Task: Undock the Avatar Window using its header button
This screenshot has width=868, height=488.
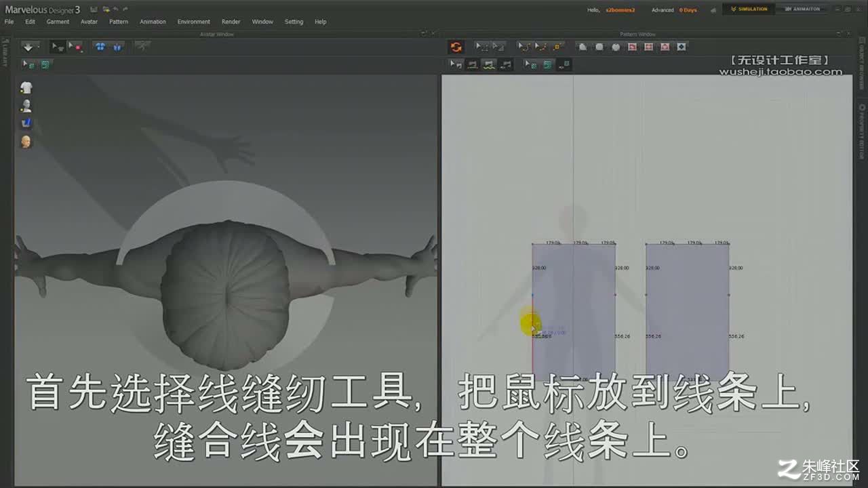Action: (x=423, y=34)
